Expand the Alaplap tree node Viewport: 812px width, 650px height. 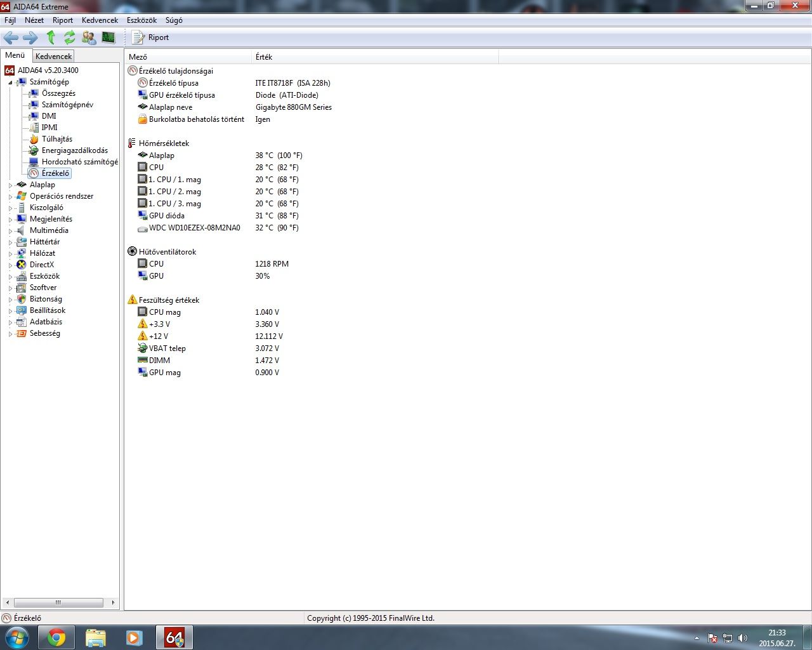click(x=10, y=185)
